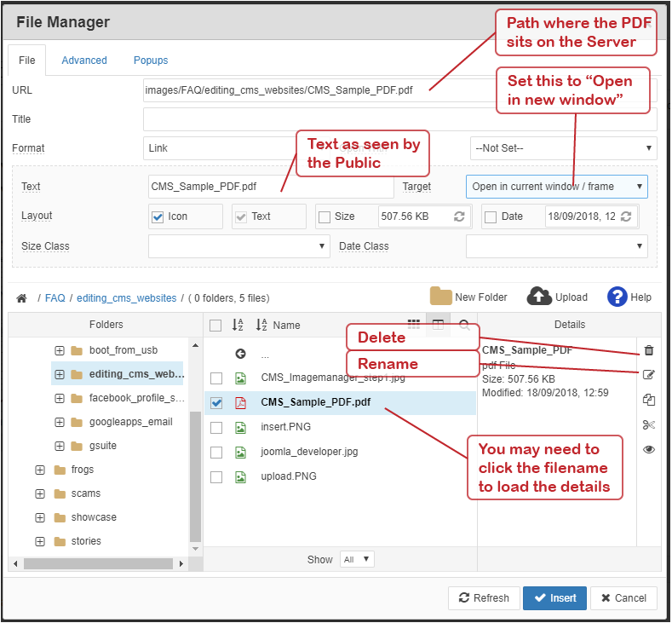Switch to grid thumbnail view icon
Image resolution: width=672 pixels, height=623 pixels.
pos(414,324)
